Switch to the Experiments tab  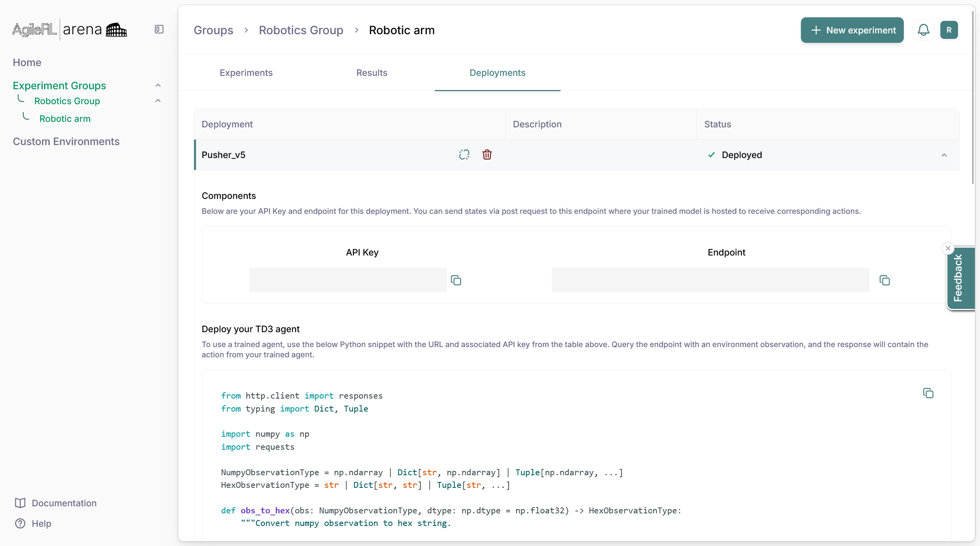click(x=246, y=73)
